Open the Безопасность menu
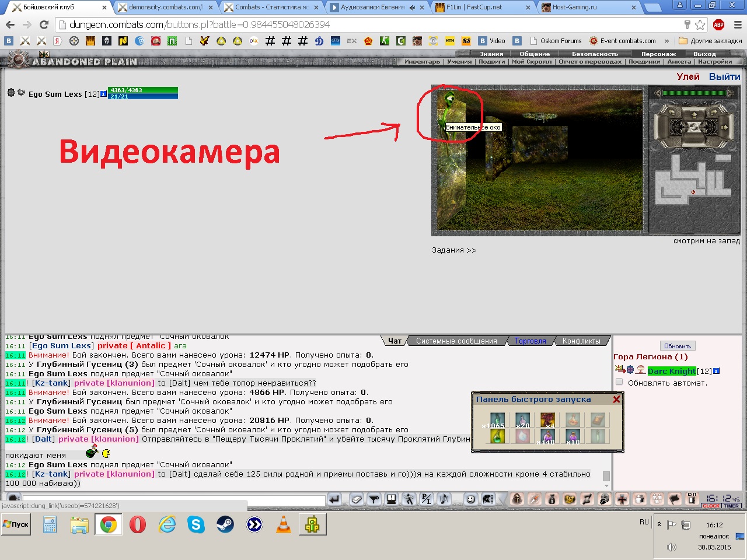This screenshot has height=560, width=747. pyautogui.click(x=595, y=54)
